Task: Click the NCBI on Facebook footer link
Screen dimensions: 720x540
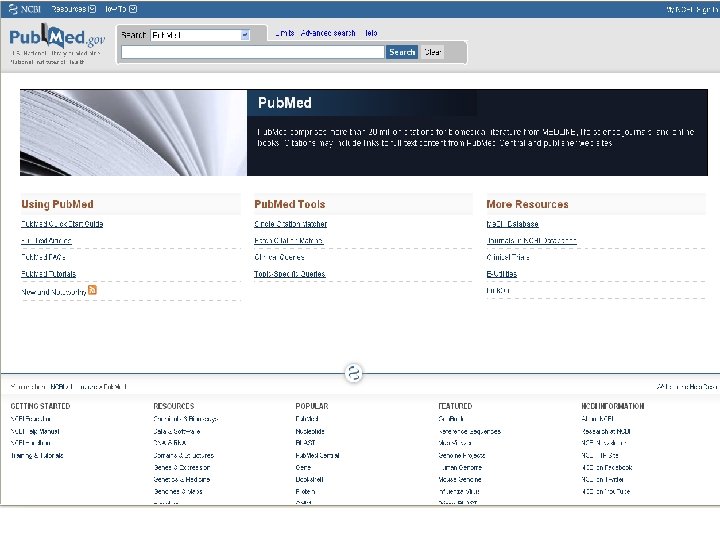Action: 607,467
